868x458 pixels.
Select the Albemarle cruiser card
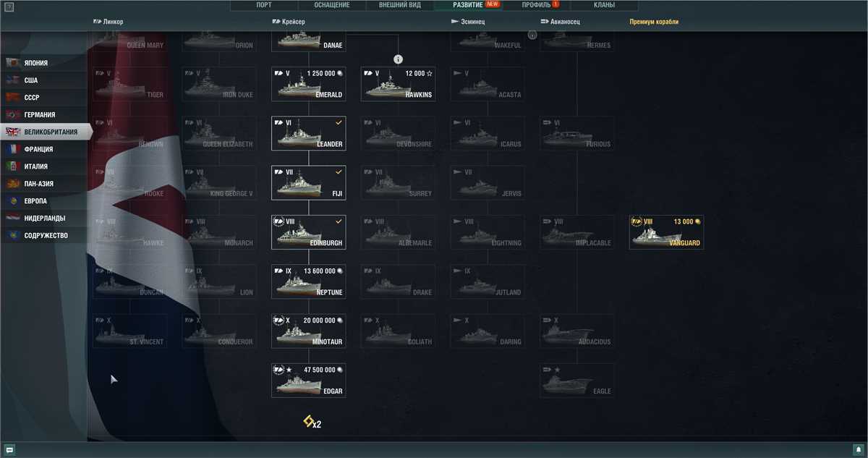pos(398,232)
